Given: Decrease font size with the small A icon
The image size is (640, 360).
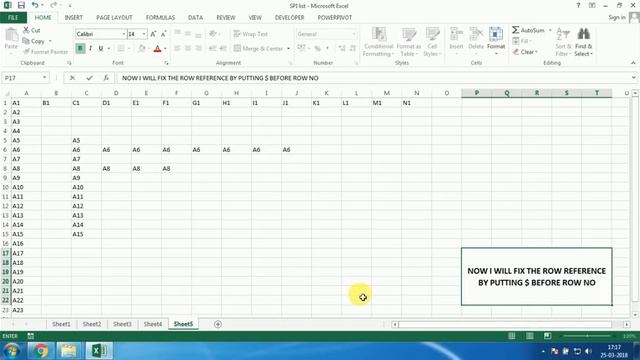Looking at the screenshot, I should point(163,34).
